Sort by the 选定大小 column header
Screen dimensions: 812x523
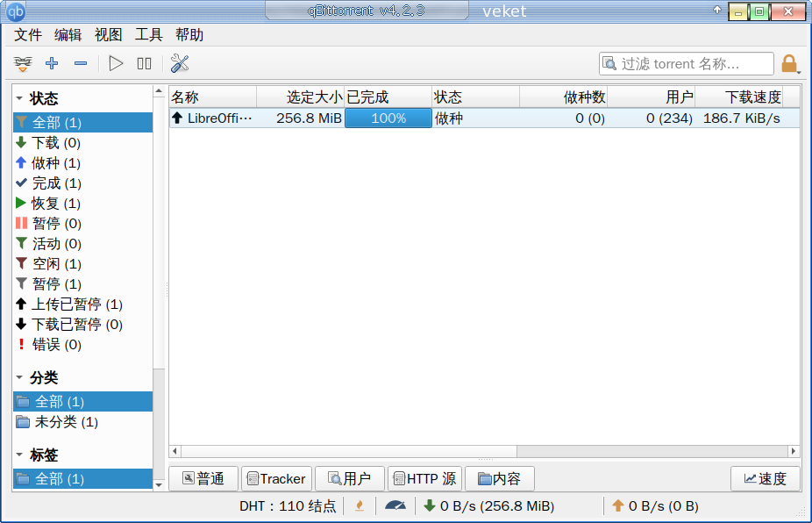pos(301,97)
